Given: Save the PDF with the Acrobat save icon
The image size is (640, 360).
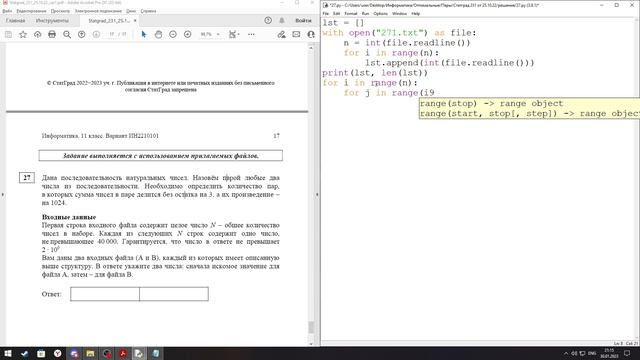Looking at the screenshot, I should pyautogui.click(x=8, y=35).
